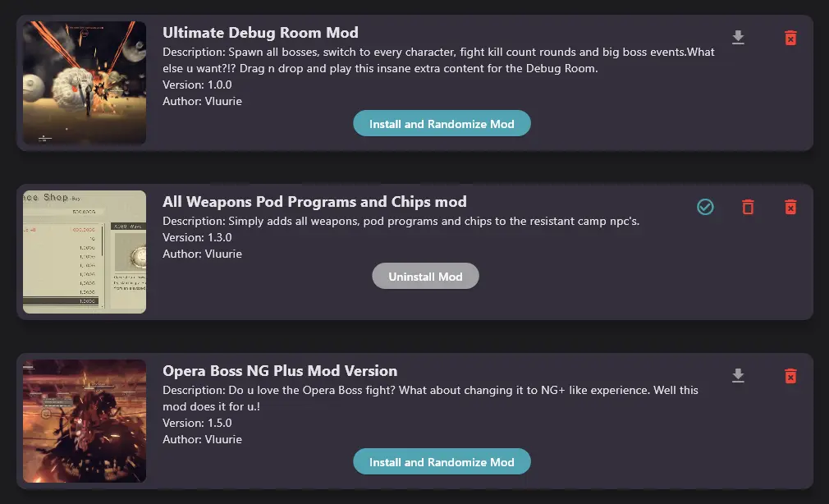Install and randomize Ultimate Debug Room Mod
The image size is (829, 504).
[x=442, y=124]
